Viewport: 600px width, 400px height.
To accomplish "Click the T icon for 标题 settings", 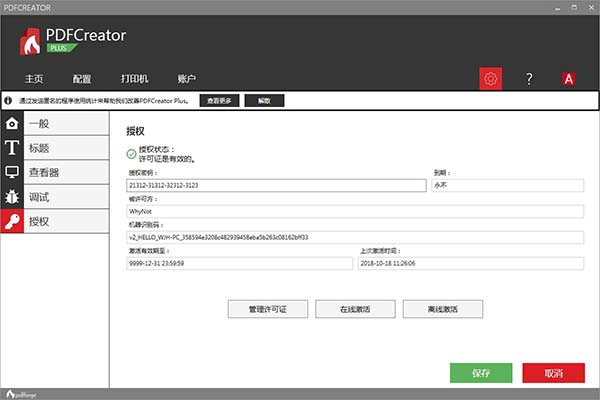I will 12,148.
